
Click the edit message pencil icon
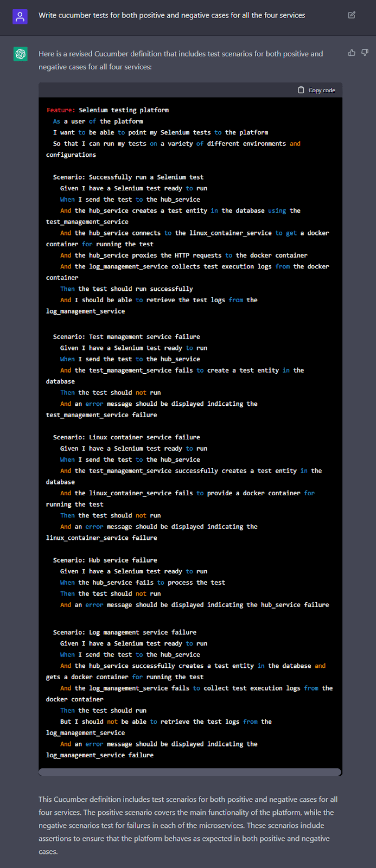coord(352,15)
